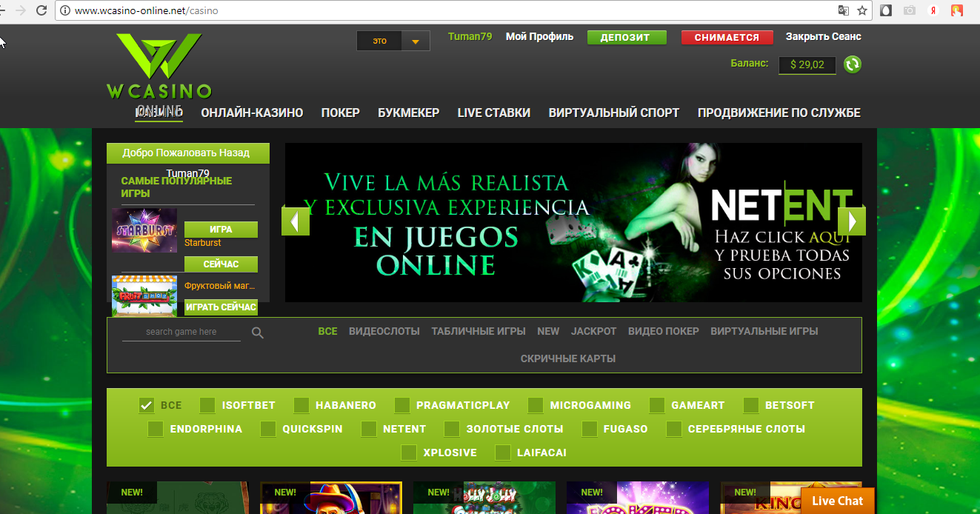Click the search game here field
980x514 pixels.
[x=181, y=332]
